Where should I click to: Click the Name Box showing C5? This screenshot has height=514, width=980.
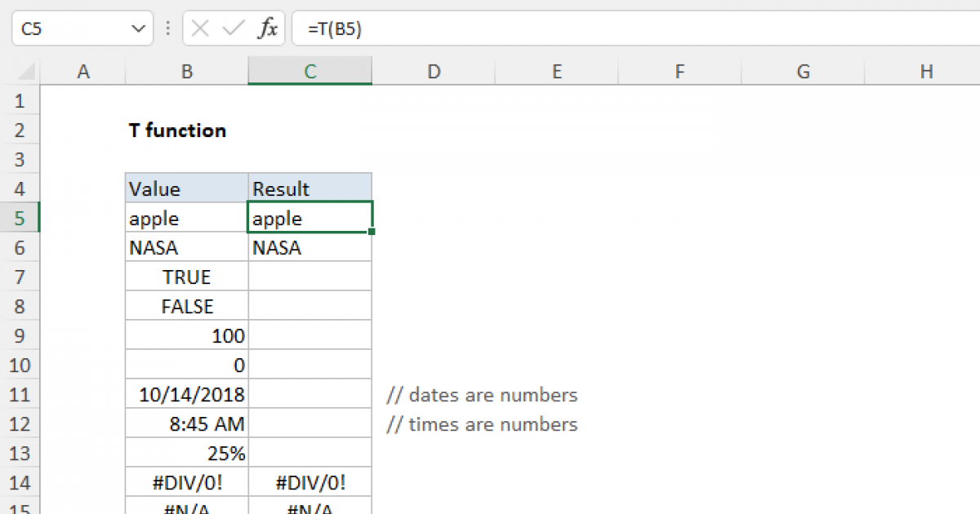(69, 29)
